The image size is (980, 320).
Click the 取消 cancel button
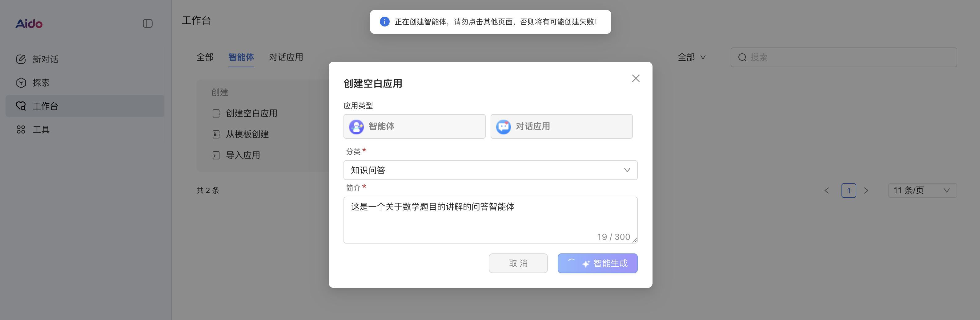point(518,263)
